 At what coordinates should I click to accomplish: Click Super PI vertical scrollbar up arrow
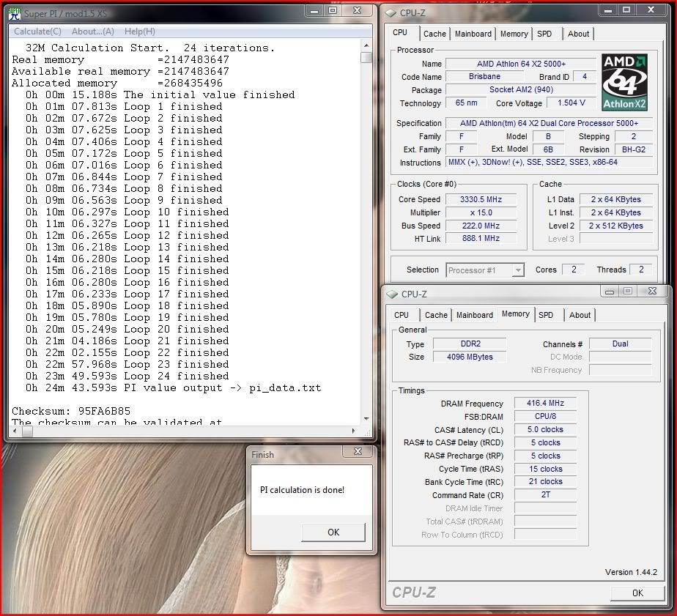point(366,45)
